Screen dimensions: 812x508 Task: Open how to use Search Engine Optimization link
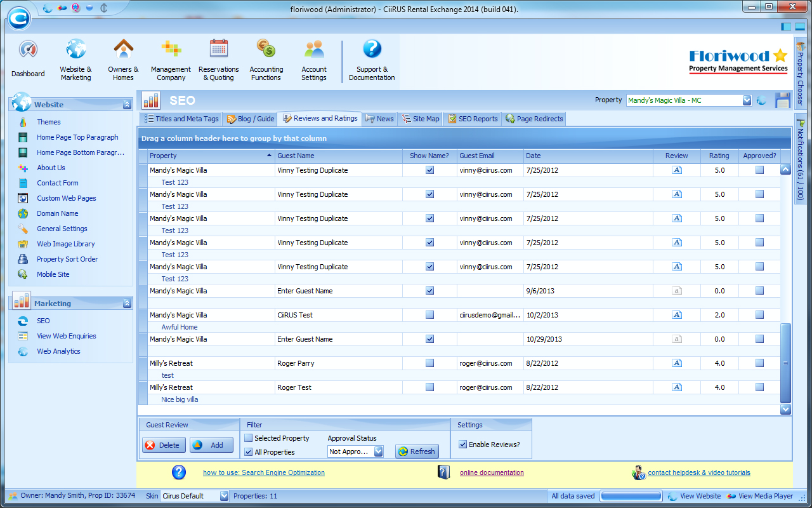[x=264, y=472]
